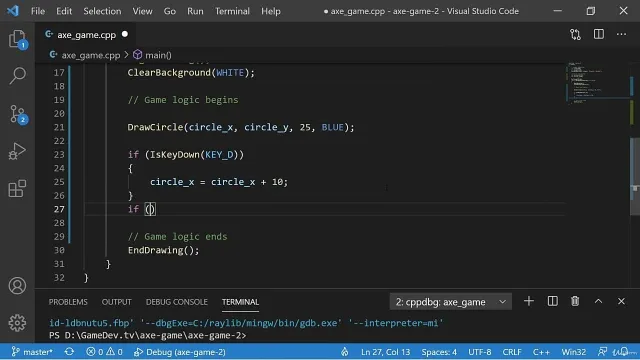Change encoding via UTF-8
This screenshot has width=640, height=360.
coord(480,352)
